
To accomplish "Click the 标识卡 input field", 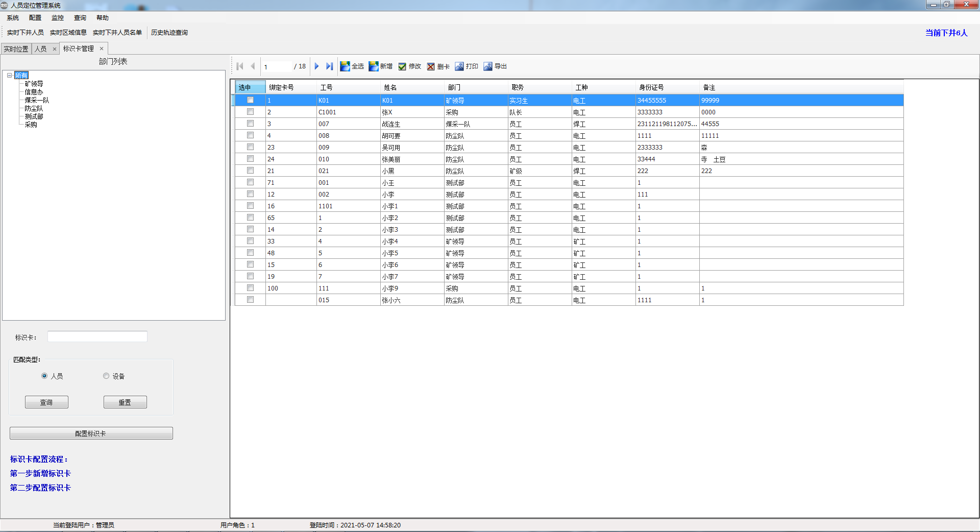I will pos(97,337).
